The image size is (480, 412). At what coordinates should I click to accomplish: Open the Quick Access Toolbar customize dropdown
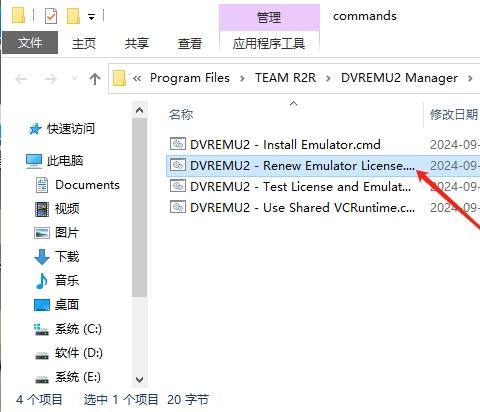point(91,17)
